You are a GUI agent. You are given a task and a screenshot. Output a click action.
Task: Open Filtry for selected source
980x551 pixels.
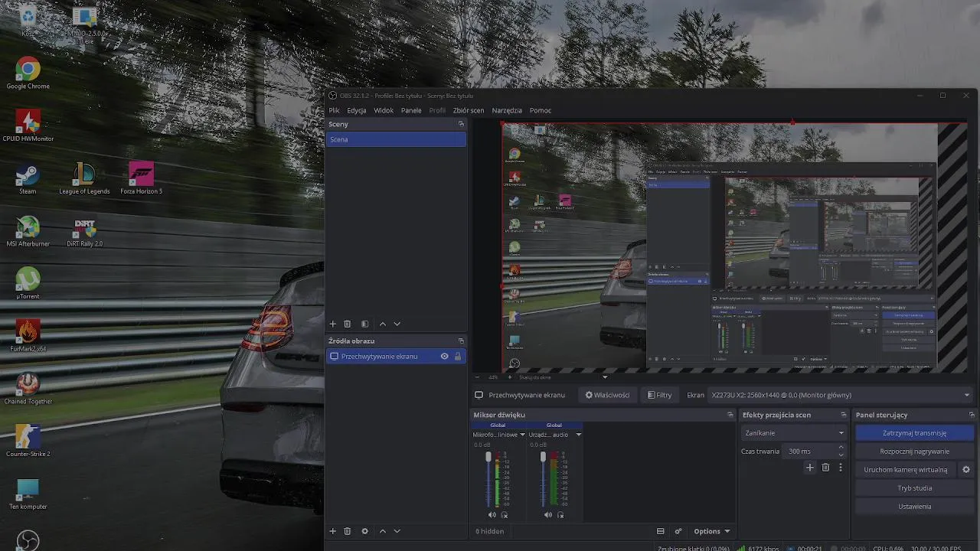[x=659, y=395]
